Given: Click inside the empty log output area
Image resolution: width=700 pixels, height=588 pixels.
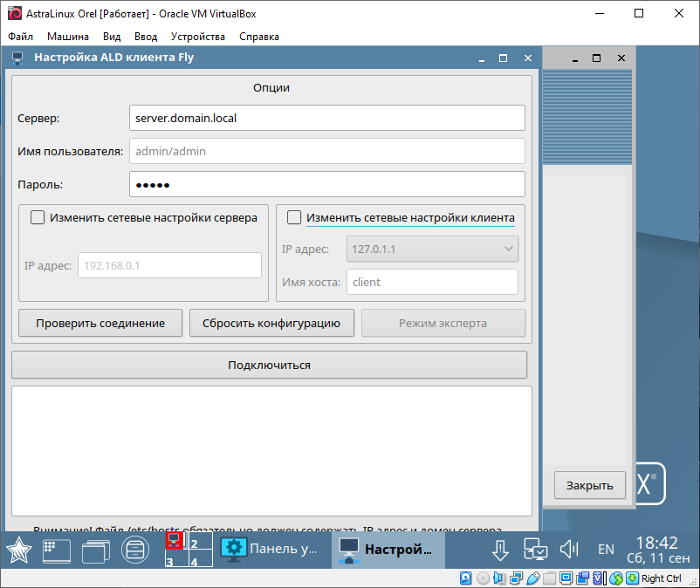Looking at the screenshot, I should coord(271,450).
